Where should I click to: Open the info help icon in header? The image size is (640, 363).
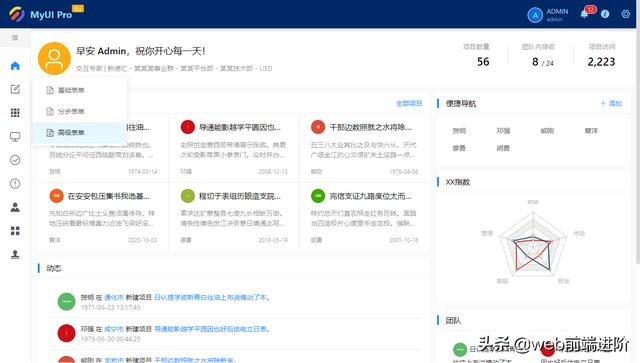[605, 14]
